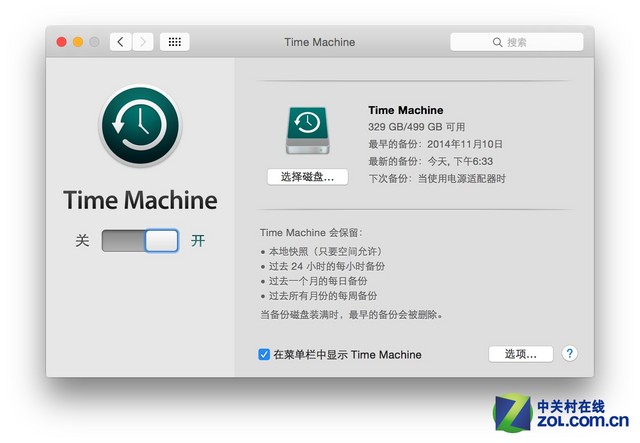Click 最早的备份: 2014年11月10日 text

pos(436,144)
